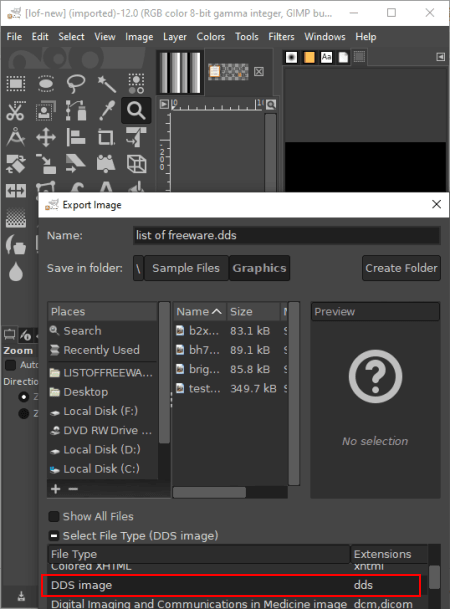Select the Scissors Select tool

16,111
